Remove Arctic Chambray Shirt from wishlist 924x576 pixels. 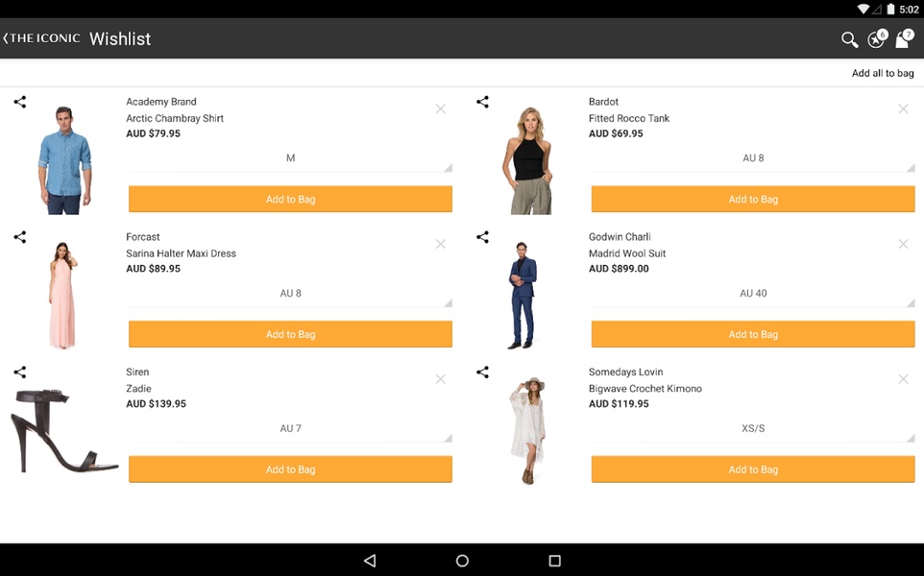coord(440,108)
